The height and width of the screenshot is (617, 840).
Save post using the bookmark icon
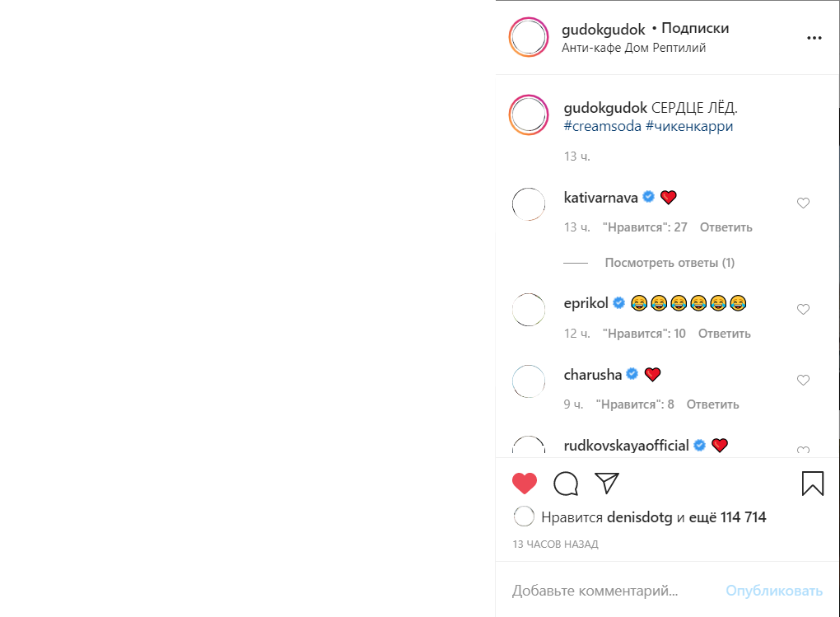pyautogui.click(x=813, y=483)
